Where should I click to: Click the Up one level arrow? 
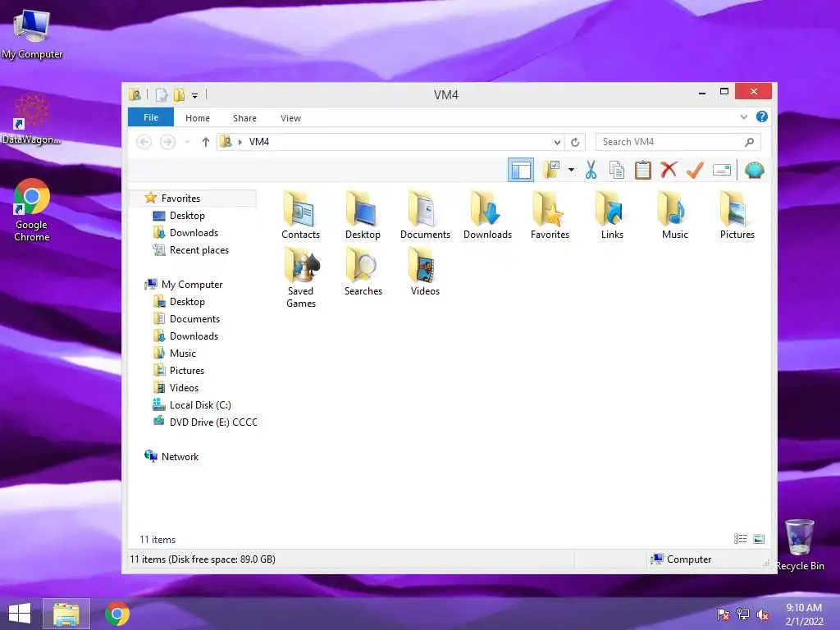pyautogui.click(x=205, y=142)
